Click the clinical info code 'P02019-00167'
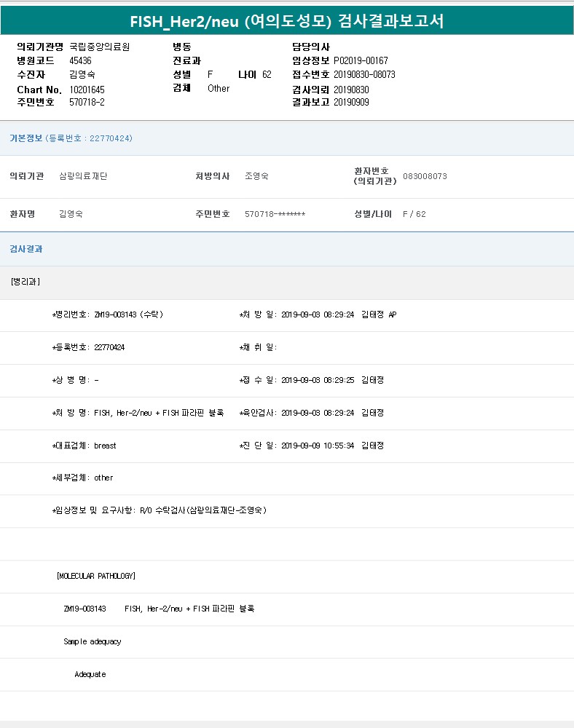Screen dimensions: 574x728 pyautogui.click(x=361, y=61)
